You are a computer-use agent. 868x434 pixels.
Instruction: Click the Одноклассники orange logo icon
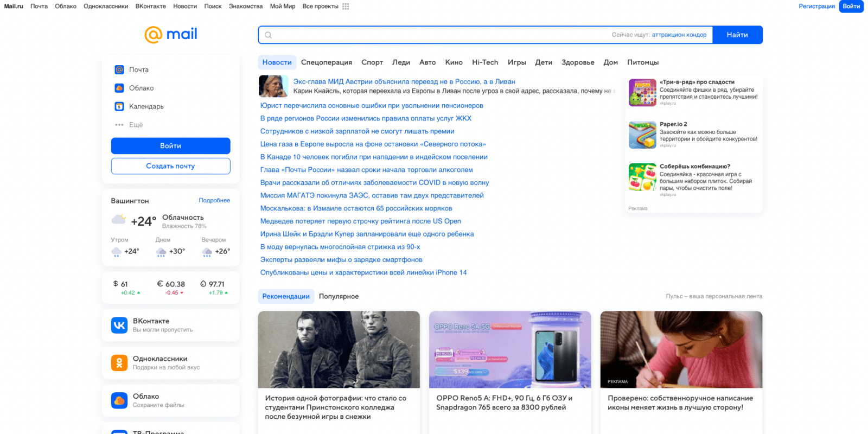pos(119,362)
